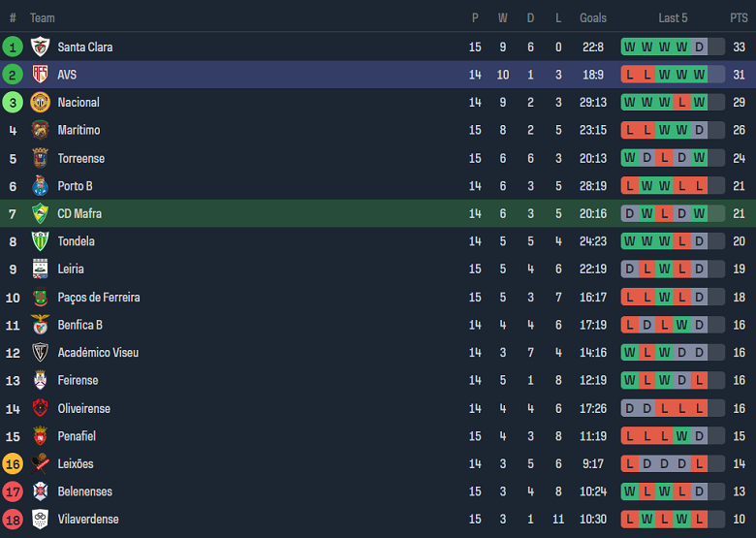Viewport: 756px width, 538px height.
Task: Click the green position 1 badge
Action: (x=13, y=47)
